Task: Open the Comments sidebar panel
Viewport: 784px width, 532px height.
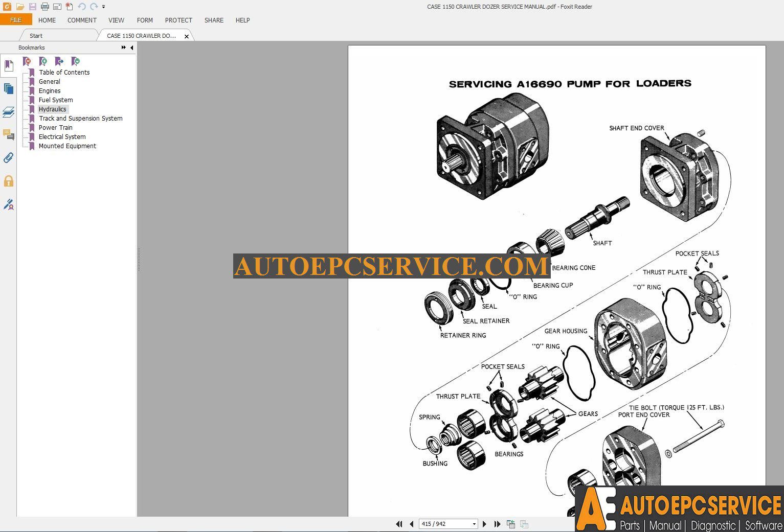Action: tap(9, 135)
